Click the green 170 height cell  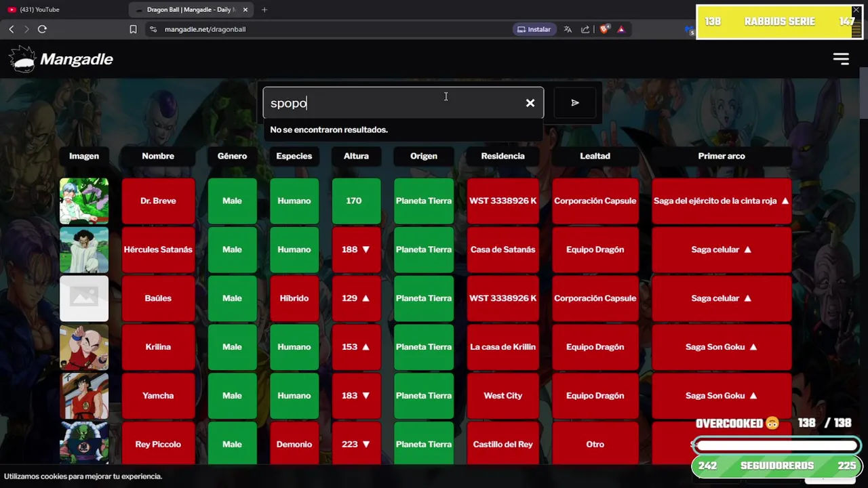356,201
